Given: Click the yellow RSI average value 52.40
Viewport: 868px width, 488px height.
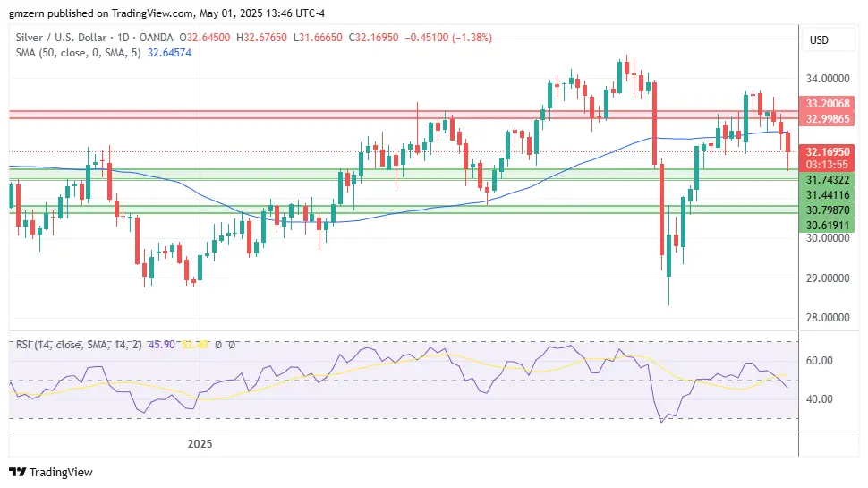Looking at the screenshot, I should [x=194, y=345].
